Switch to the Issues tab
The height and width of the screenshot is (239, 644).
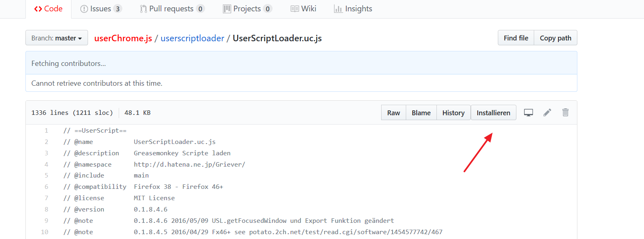[x=101, y=9]
